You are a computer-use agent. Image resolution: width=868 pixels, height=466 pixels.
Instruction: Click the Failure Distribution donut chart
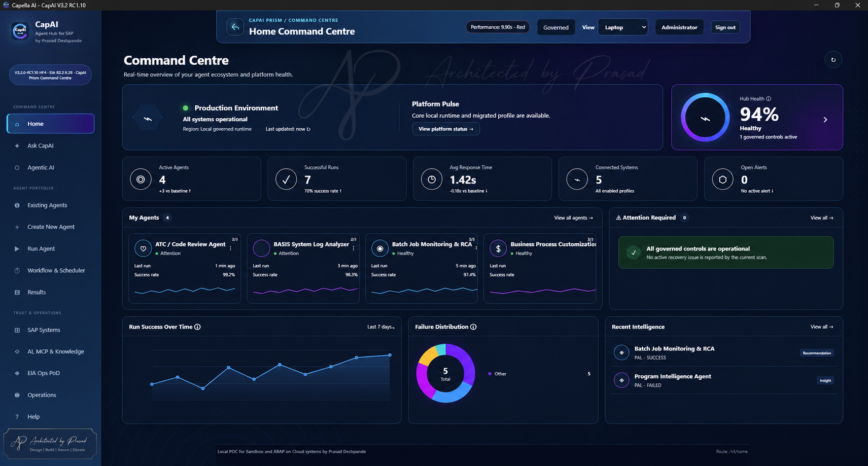445,373
